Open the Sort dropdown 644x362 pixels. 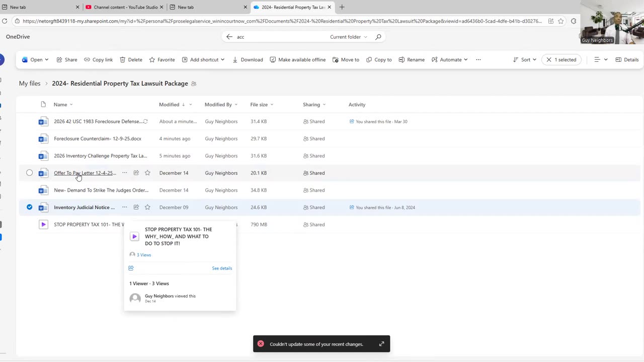[x=524, y=60]
